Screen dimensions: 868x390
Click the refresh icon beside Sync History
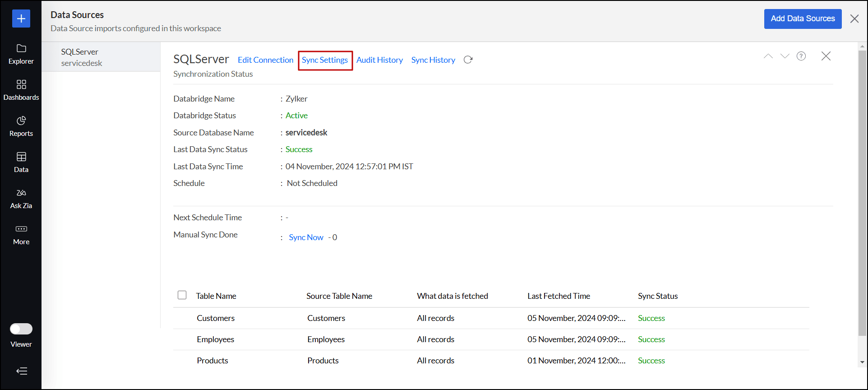(x=468, y=60)
